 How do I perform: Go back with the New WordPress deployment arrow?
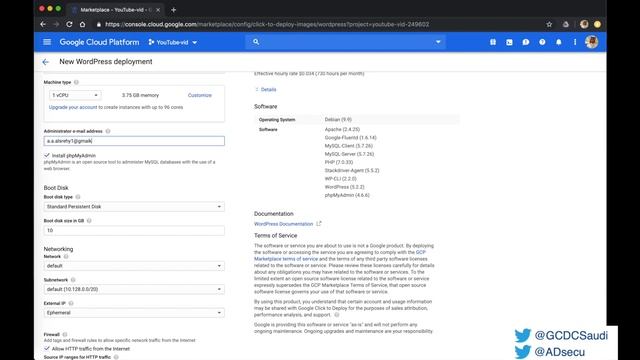point(45,62)
